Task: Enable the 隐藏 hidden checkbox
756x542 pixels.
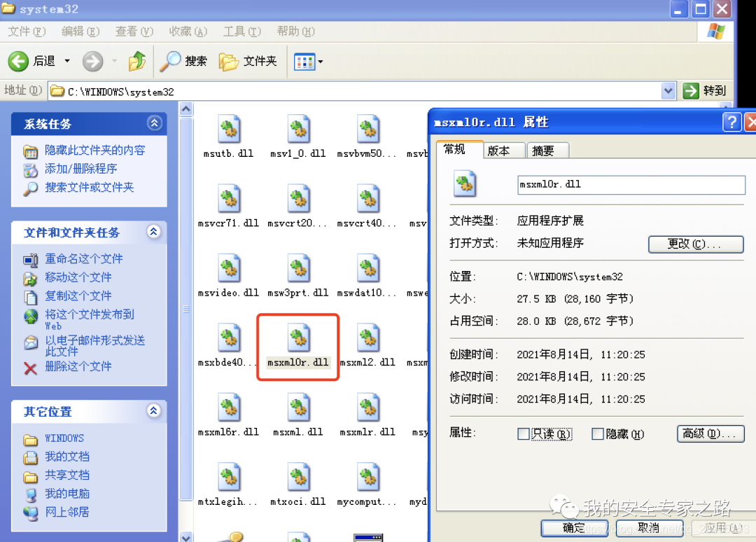Action: (x=597, y=434)
